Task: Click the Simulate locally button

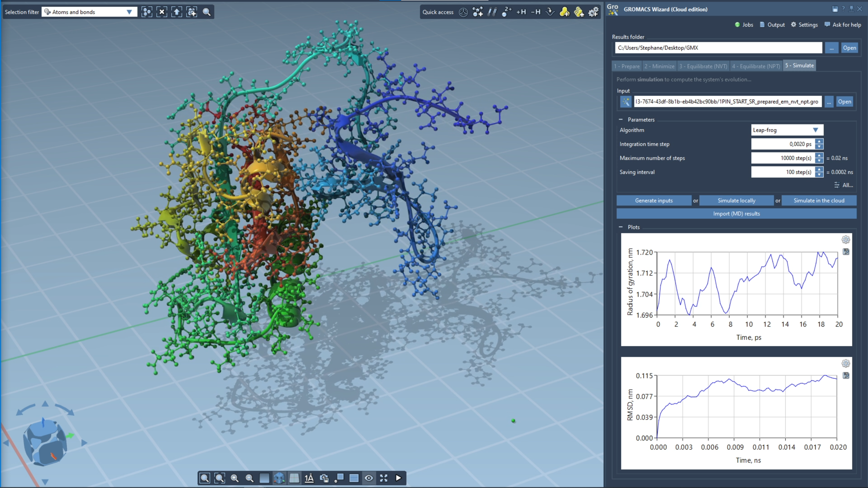Action: click(x=736, y=200)
